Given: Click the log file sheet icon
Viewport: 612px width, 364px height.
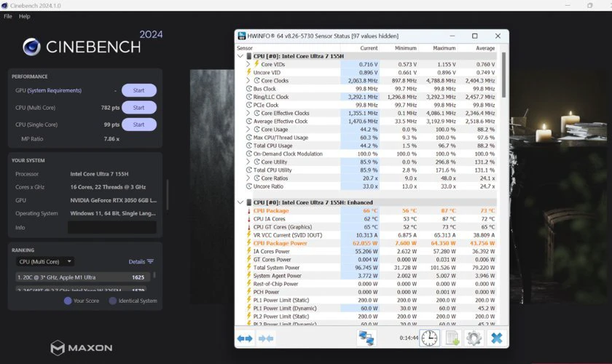Looking at the screenshot, I should pos(452,338).
